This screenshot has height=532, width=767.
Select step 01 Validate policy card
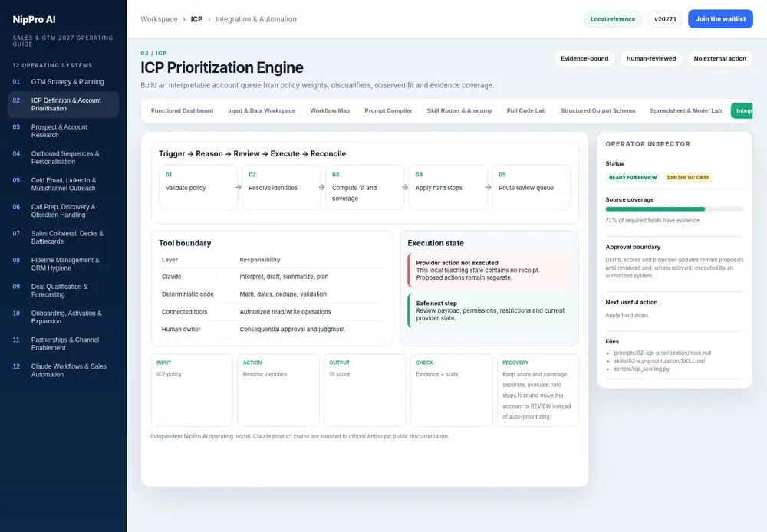(198, 187)
